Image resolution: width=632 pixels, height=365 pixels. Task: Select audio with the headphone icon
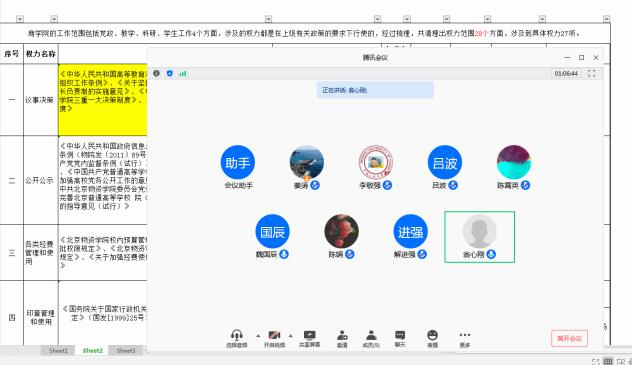(x=237, y=339)
